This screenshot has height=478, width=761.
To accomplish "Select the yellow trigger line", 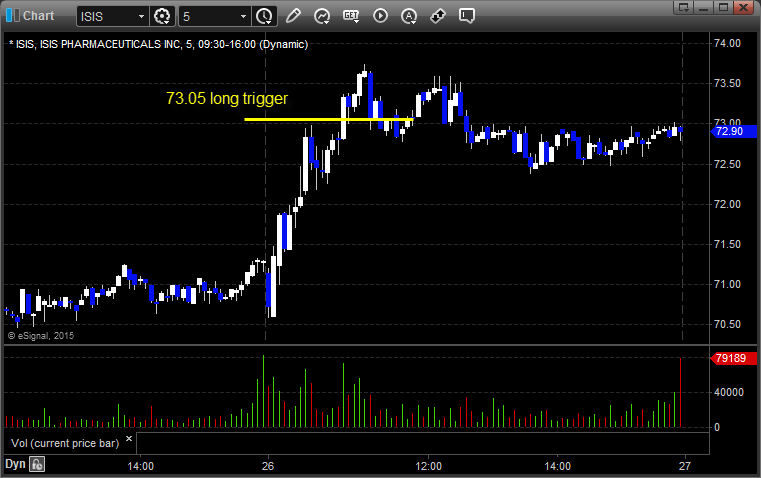I will click(x=329, y=119).
